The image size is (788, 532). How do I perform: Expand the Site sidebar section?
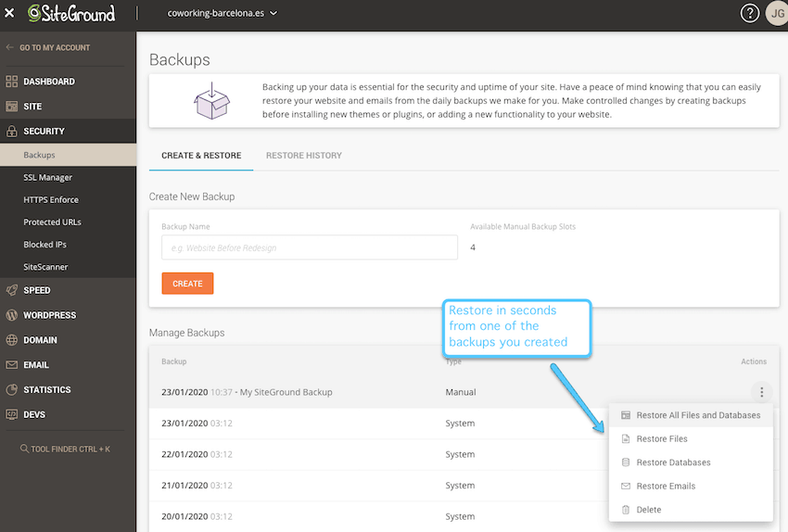pyautogui.click(x=32, y=107)
